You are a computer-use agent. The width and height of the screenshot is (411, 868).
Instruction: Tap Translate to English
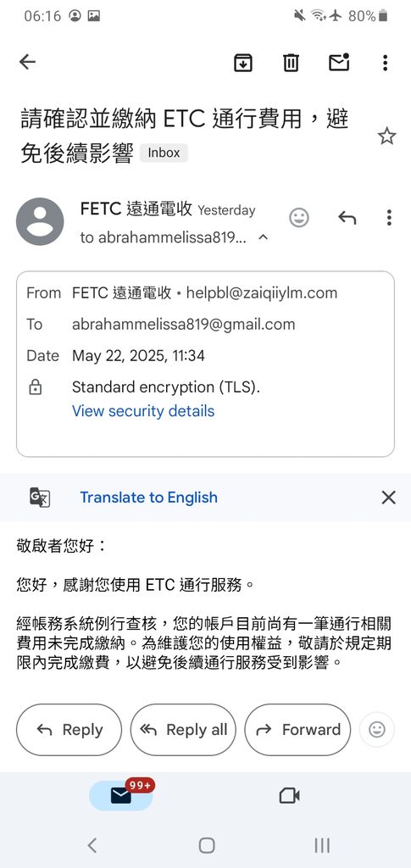point(149,497)
